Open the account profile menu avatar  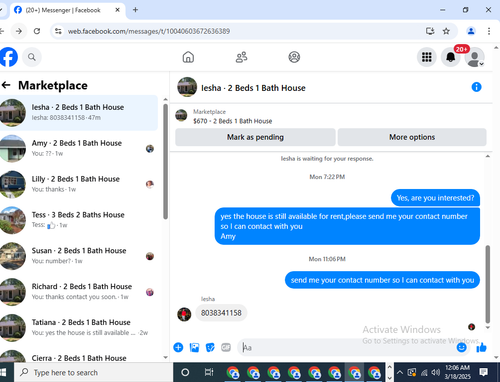pos(475,57)
